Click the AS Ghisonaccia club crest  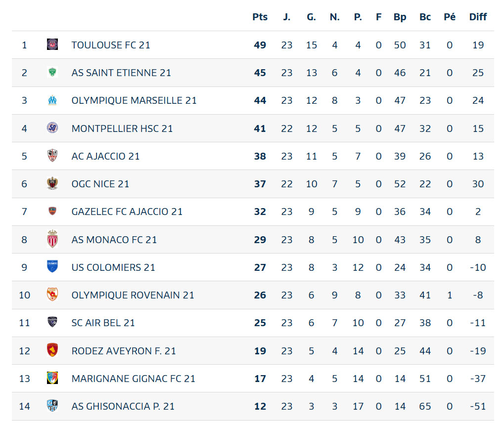coord(52,406)
